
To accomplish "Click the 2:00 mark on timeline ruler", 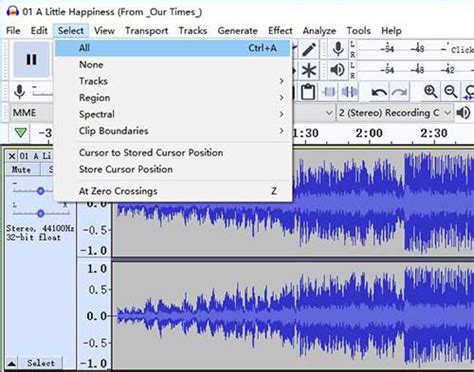I will pyautogui.click(x=369, y=133).
